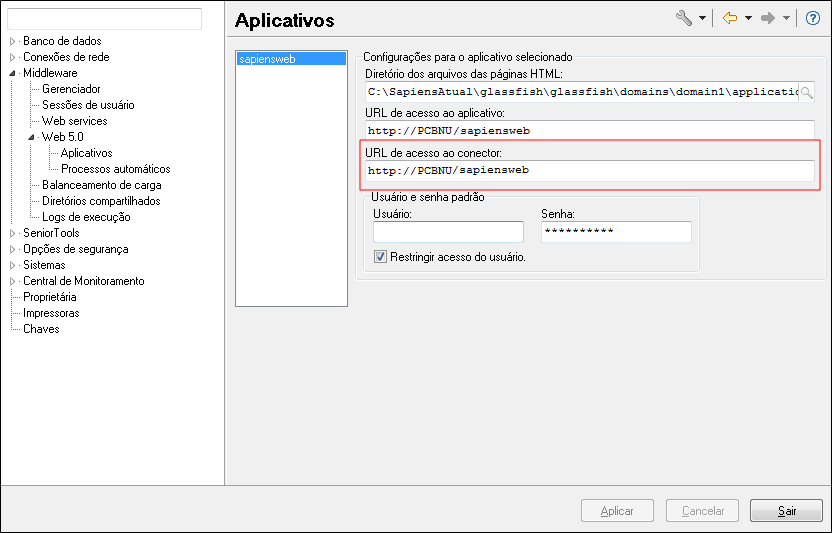Collapse the Middleware tree node

[x=13, y=73]
